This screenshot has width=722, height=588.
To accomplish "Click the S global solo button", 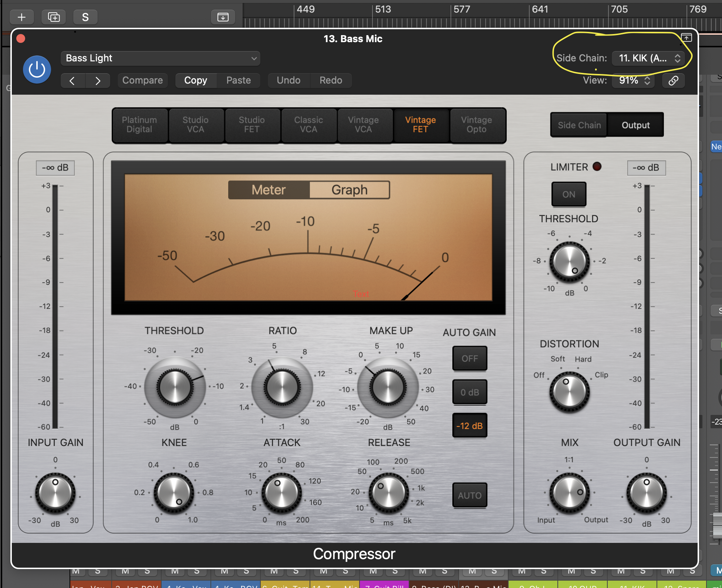I will click(x=85, y=17).
